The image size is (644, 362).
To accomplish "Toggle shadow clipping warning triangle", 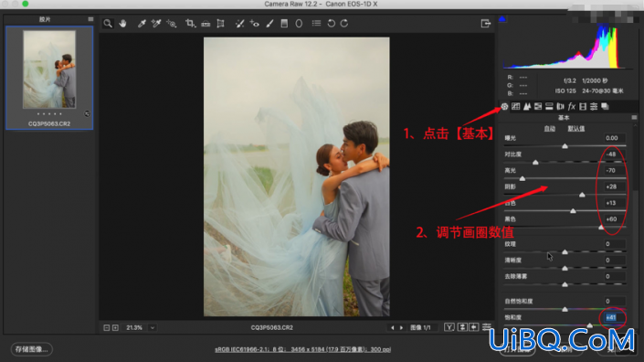I will click(x=501, y=18).
